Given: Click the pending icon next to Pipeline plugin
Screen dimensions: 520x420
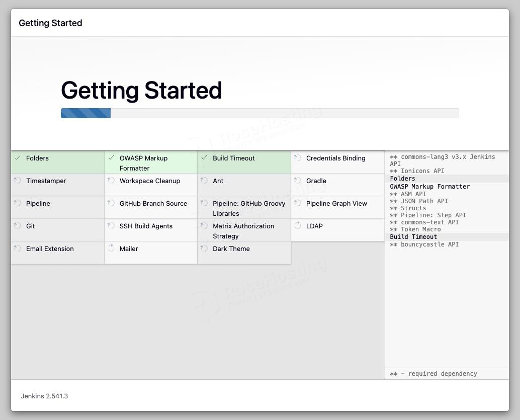Looking at the screenshot, I should [x=18, y=203].
